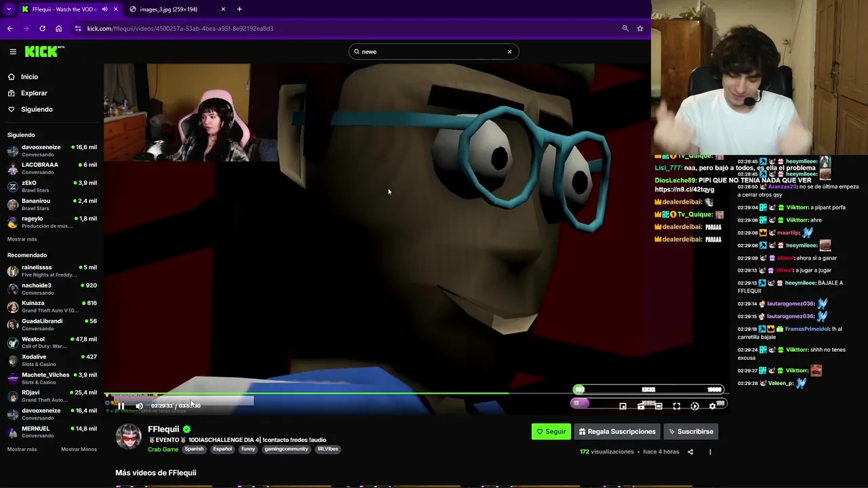Enter fullscreen mode in the player

(676, 406)
